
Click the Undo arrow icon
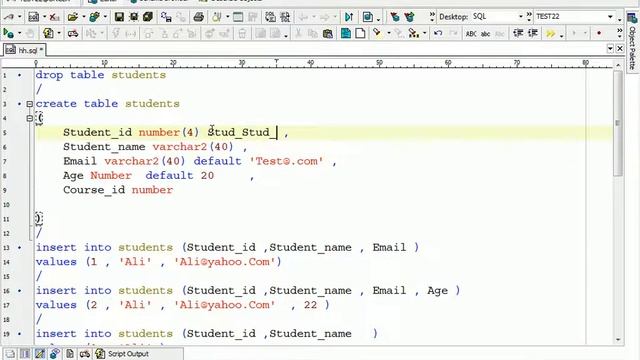click(x=438, y=33)
